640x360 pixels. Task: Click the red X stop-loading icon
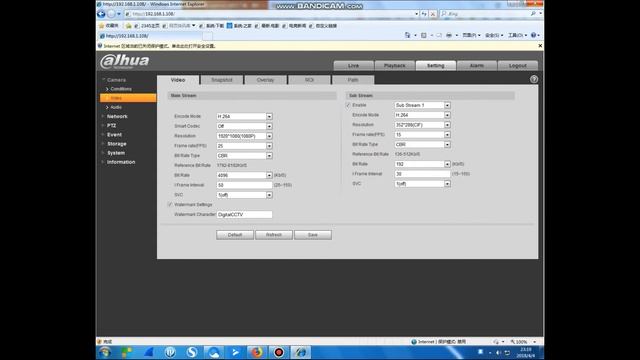(433, 14)
